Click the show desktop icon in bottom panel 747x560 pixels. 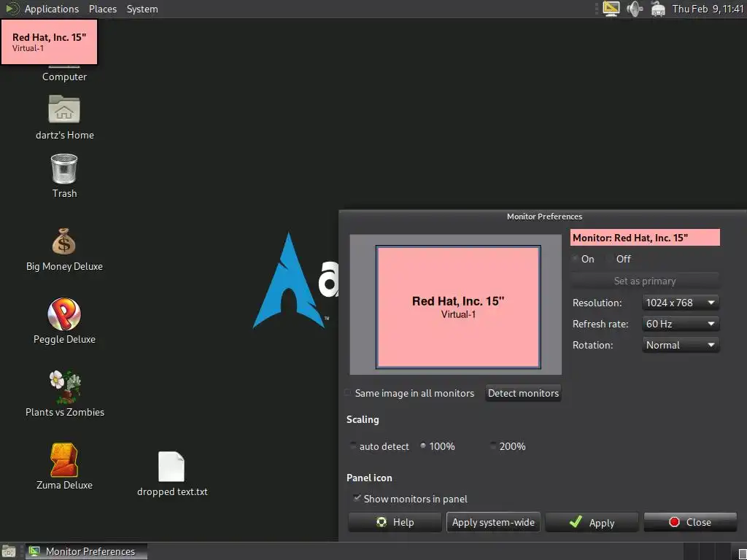coord(9,551)
